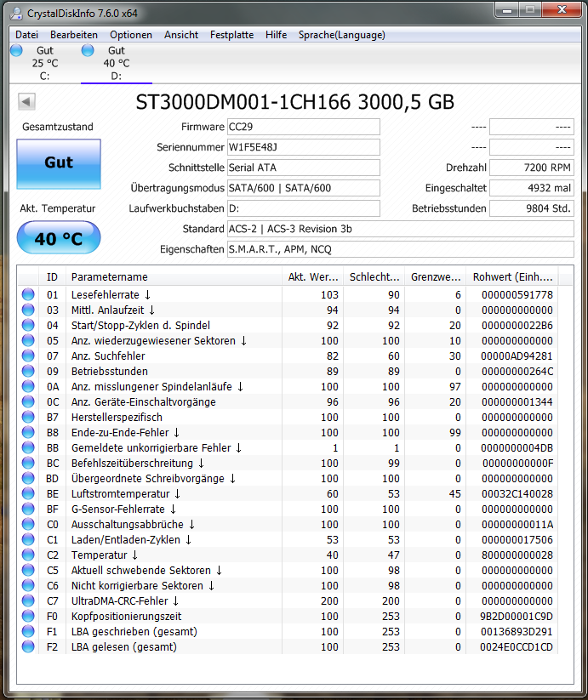Click status orb of G-Sensor-Fehlerrate row
Image resolution: width=588 pixels, height=700 pixels.
28,509
